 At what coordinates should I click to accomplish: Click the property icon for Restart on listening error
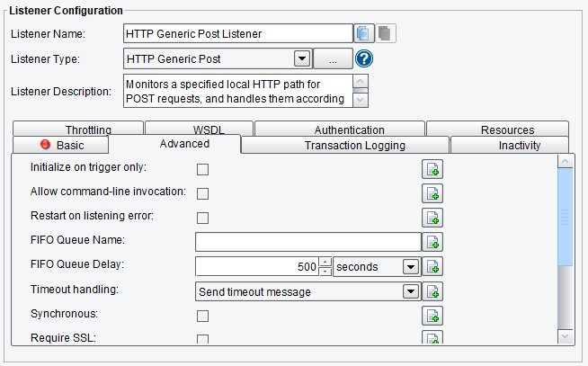pos(432,218)
